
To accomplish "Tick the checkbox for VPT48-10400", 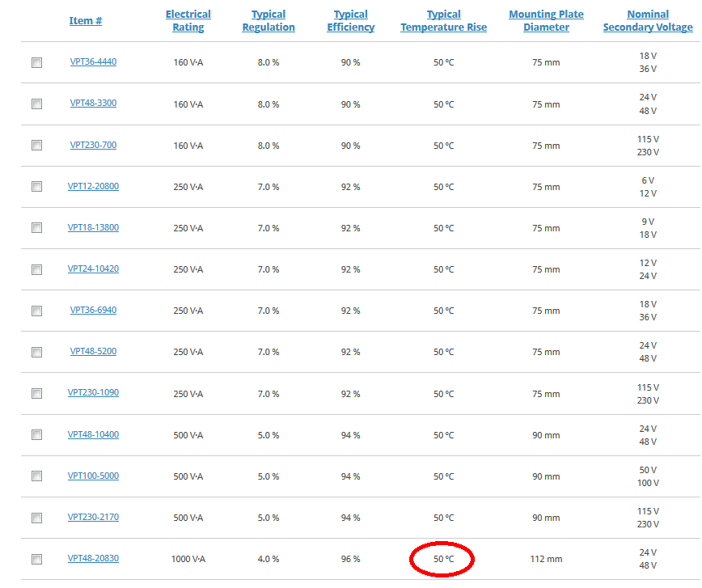I will 36,434.
